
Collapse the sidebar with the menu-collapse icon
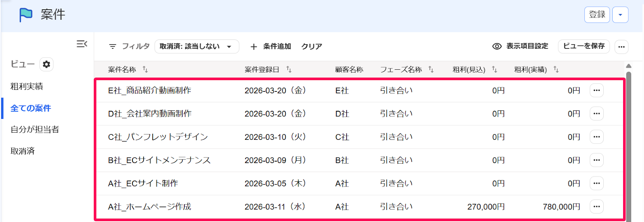(x=82, y=44)
